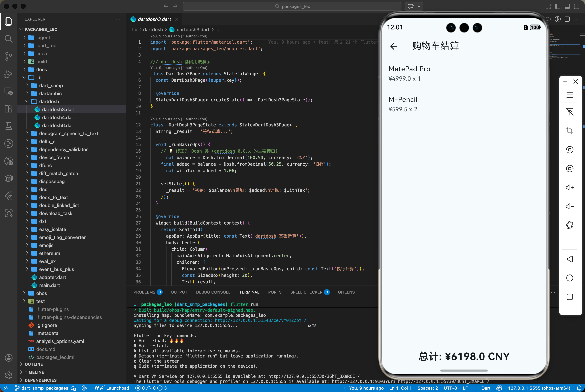
Task: Open the Search view in the activity bar
Action: point(9,39)
